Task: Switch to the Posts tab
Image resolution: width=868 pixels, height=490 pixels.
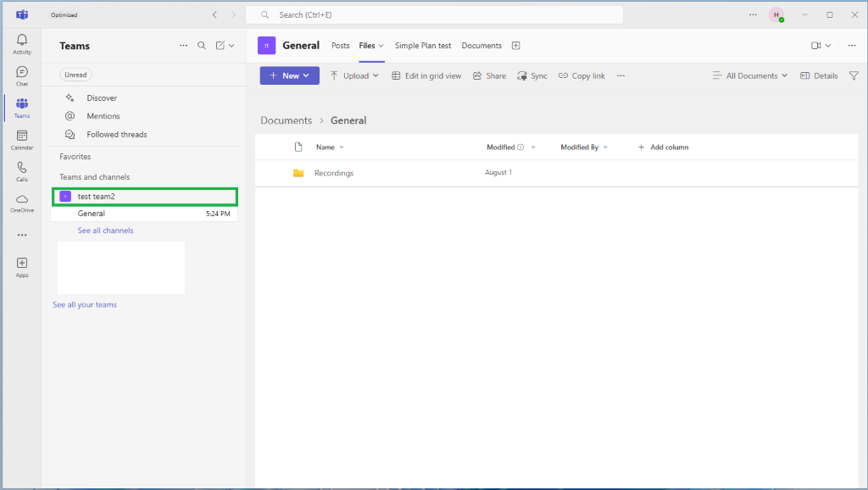Action: [341, 46]
